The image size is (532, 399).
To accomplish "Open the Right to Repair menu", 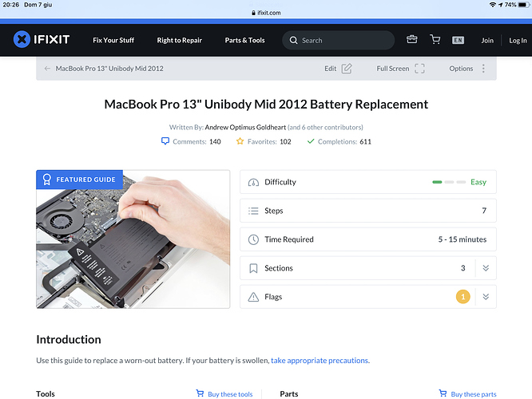I will point(179,40).
